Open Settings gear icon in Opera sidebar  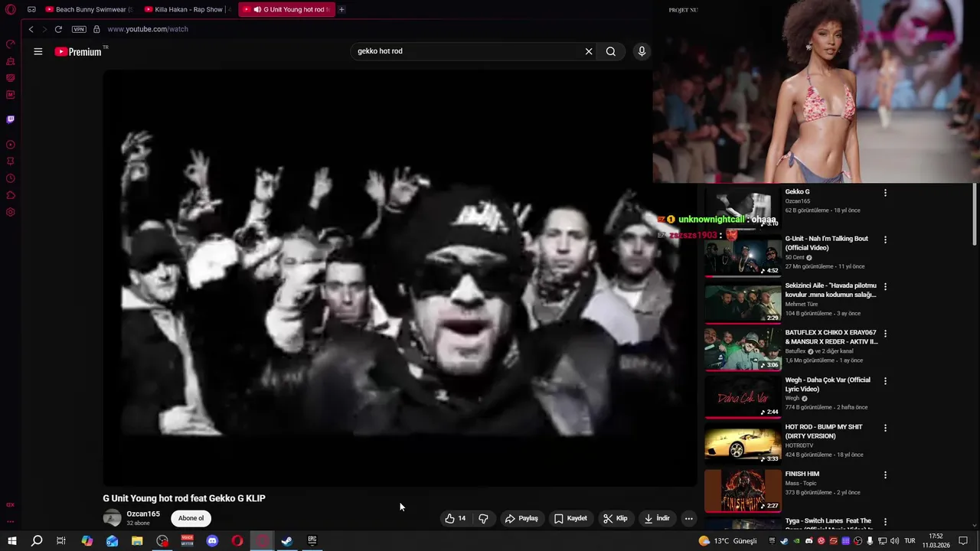tap(11, 212)
